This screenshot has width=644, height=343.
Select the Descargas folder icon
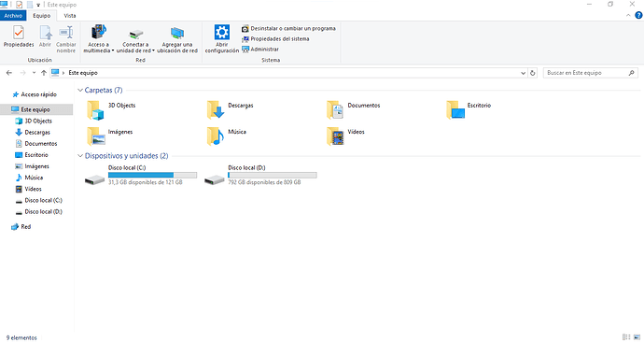click(216, 109)
